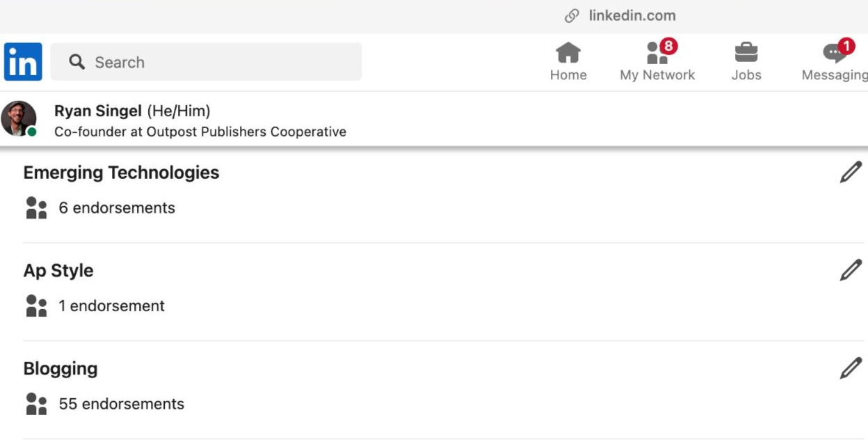Click inside the Search input field

(x=206, y=62)
